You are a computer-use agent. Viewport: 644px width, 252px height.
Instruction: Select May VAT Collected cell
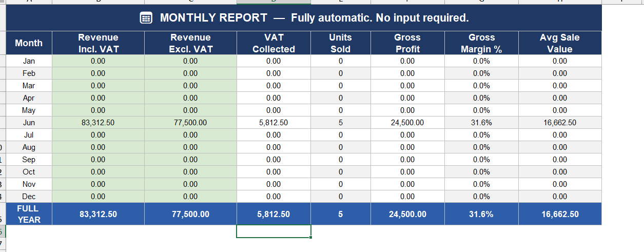(x=274, y=110)
